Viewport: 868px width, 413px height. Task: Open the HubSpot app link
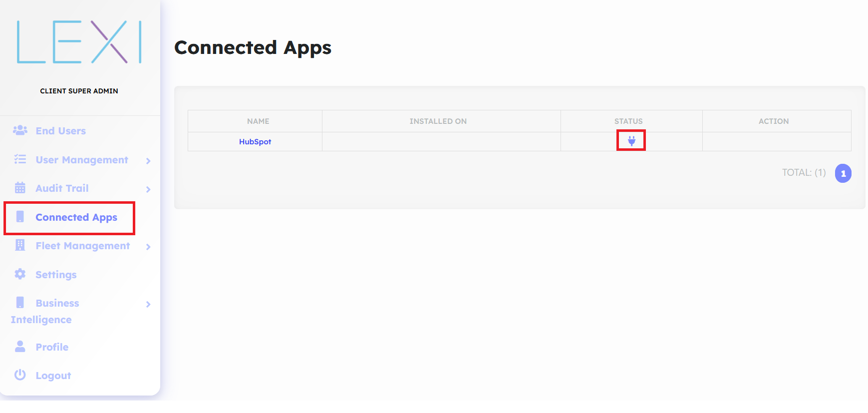coord(255,142)
